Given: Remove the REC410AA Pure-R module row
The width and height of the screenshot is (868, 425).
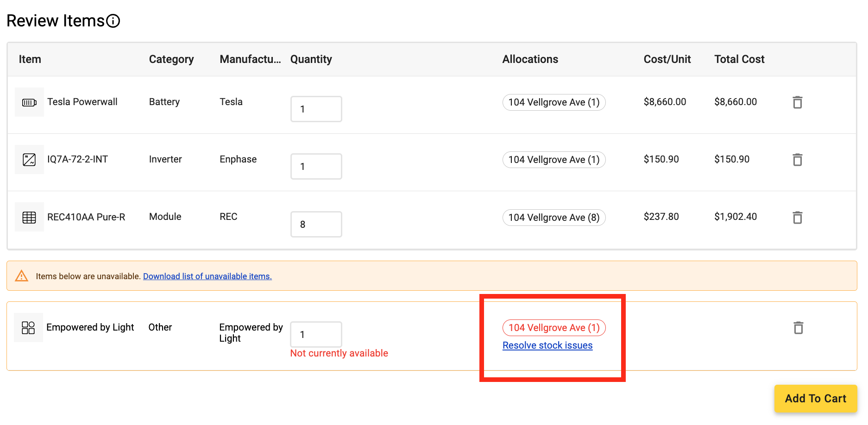Looking at the screenshot, I should point(797,218).
